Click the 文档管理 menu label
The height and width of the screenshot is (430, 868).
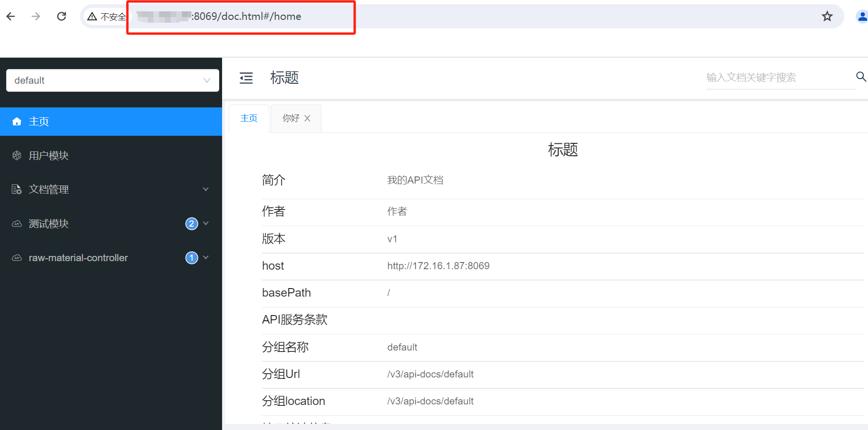click(x=49, y=190)
